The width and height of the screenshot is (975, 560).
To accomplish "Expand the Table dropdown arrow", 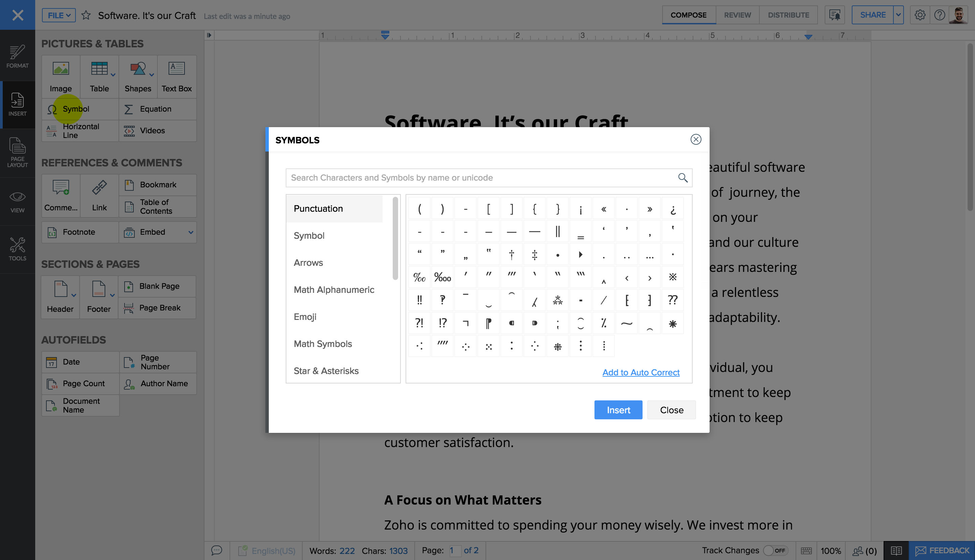I will [113, 75].
